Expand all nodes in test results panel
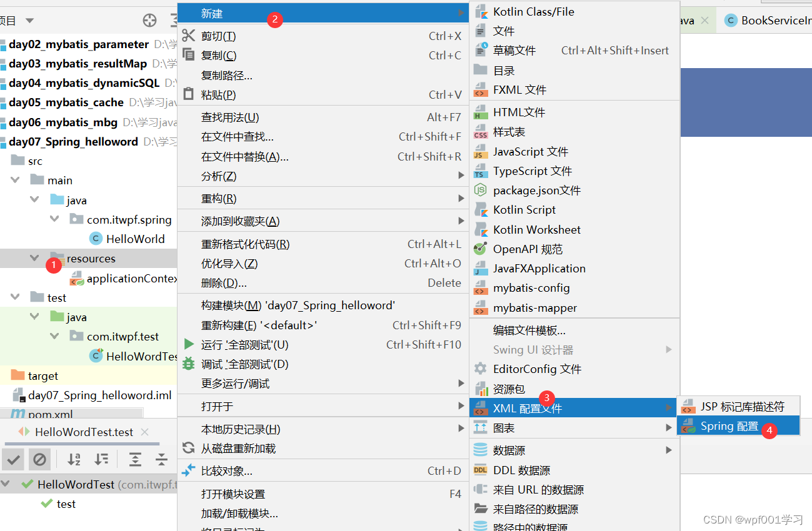The width and height of the screenshot is (812, 531). click(134, 460)
